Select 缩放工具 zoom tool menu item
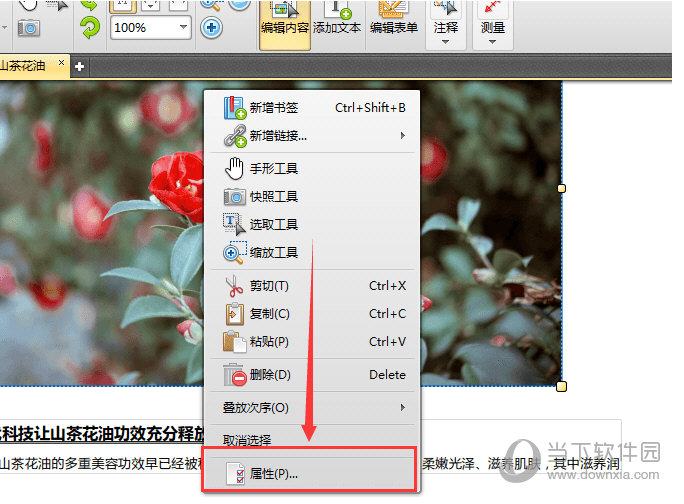Image resolution: width=684 pixels, height=504 pixels. point(312,252)
